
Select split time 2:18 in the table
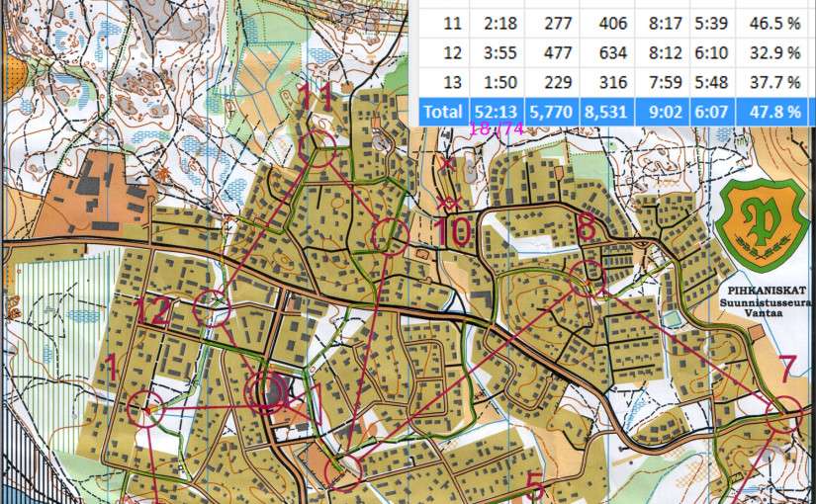click(497, 24)
